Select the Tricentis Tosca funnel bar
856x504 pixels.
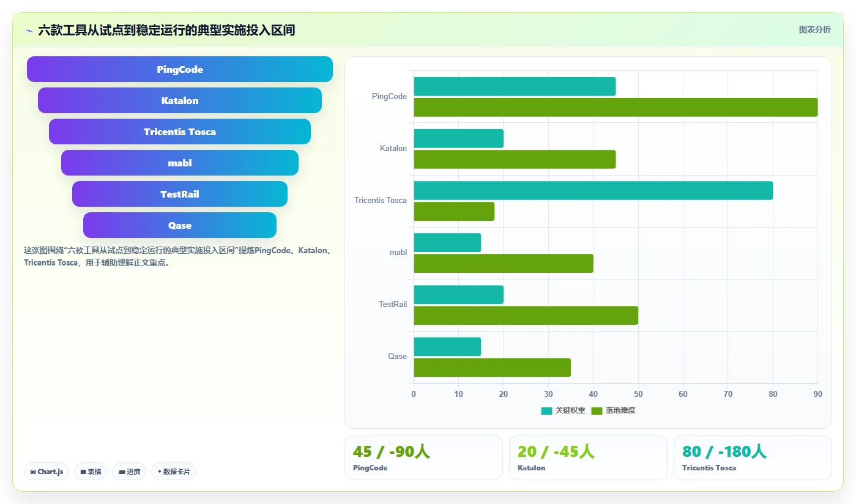[180, 132]
